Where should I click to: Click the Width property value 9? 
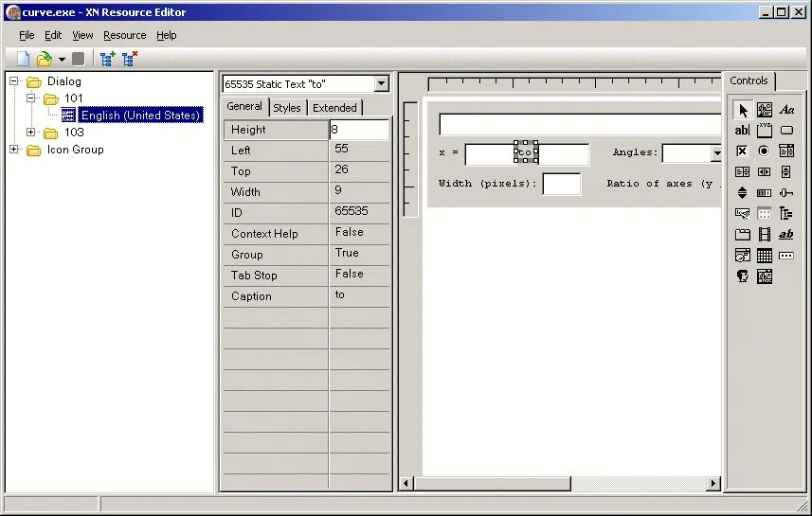coord(359,191)
